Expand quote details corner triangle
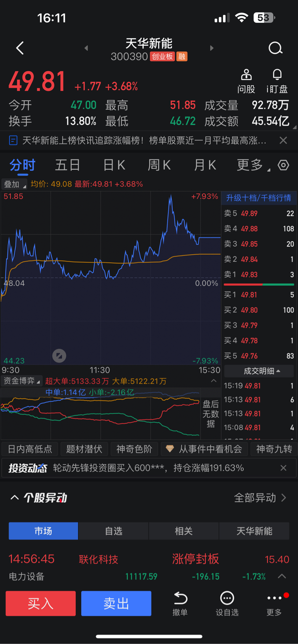 [295, 127]
